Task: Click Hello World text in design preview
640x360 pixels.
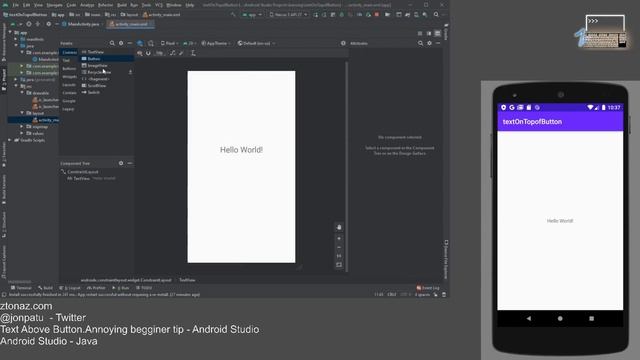Action: pyautogui.click(x=241, y=150)
